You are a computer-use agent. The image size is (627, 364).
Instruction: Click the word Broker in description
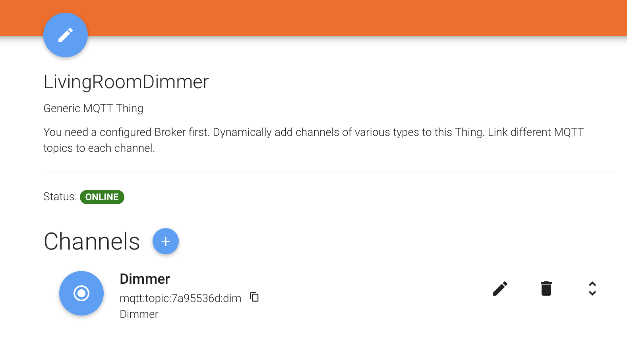(x=170, y=132)
